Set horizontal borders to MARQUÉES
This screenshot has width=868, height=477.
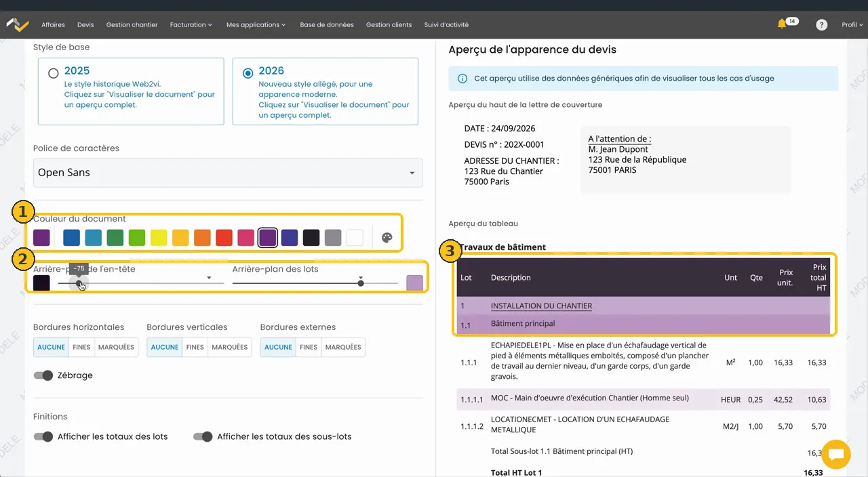click(116, 347)
